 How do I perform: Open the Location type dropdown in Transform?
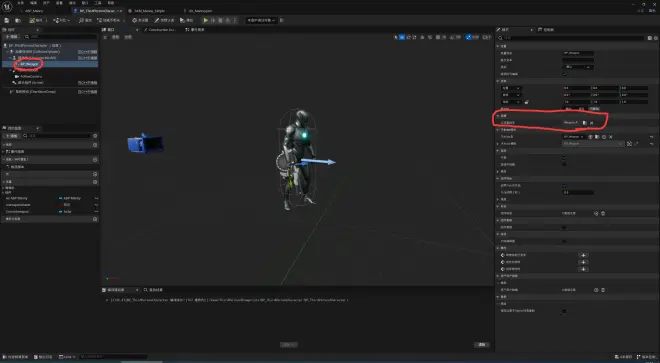[511, 88]
